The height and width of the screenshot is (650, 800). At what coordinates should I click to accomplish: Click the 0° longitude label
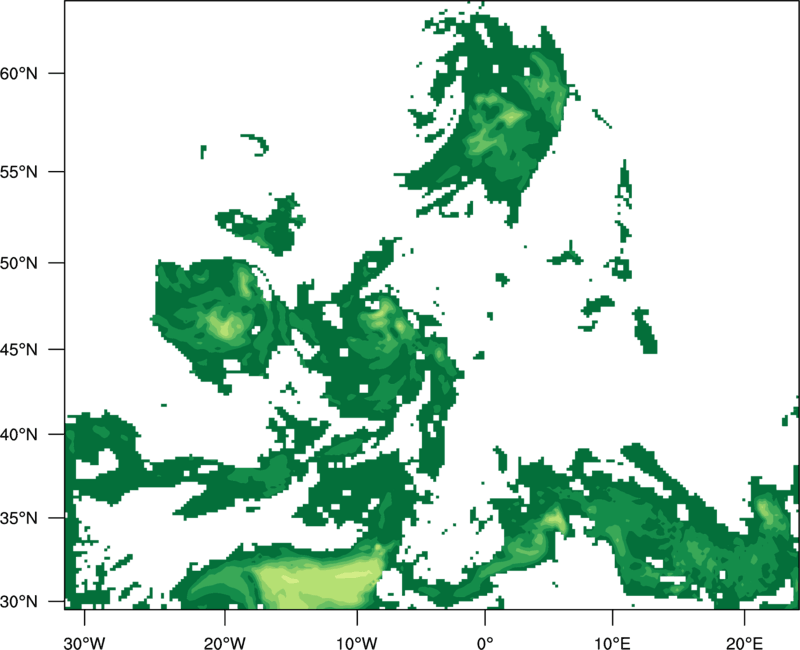coord(485,642)
